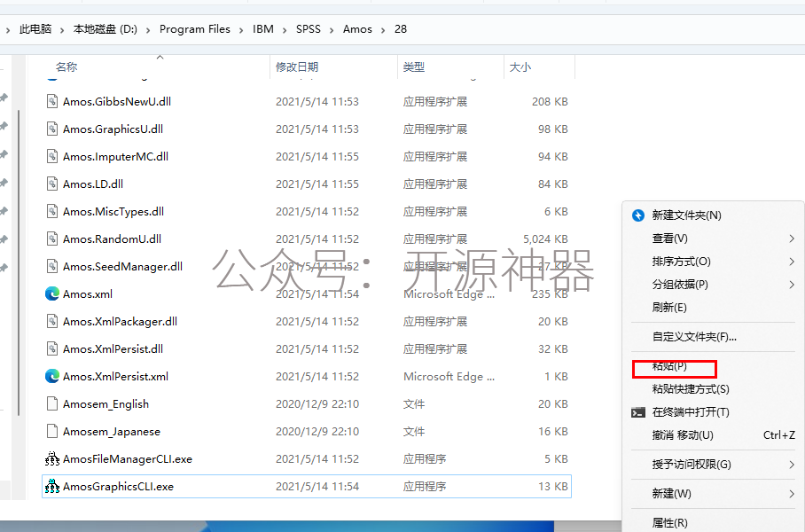
Task: Open the 新建(W) submenu
Action: (x=713, y=494)
